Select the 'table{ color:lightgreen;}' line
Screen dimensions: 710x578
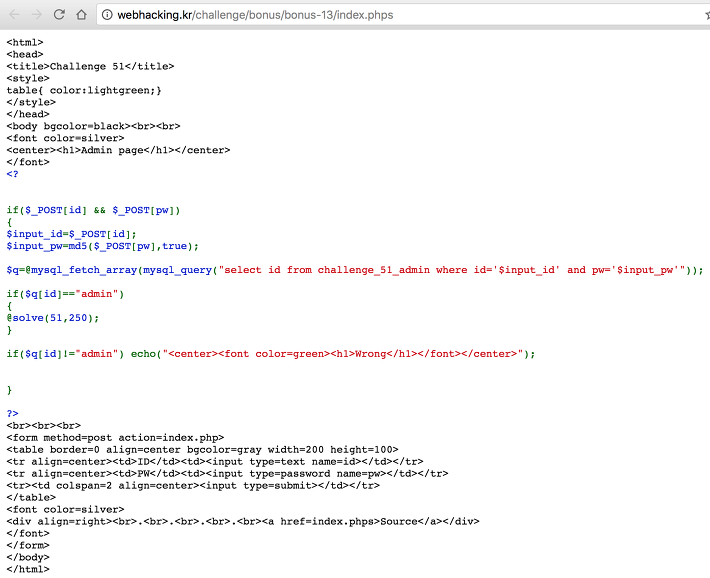coord(84,91)
